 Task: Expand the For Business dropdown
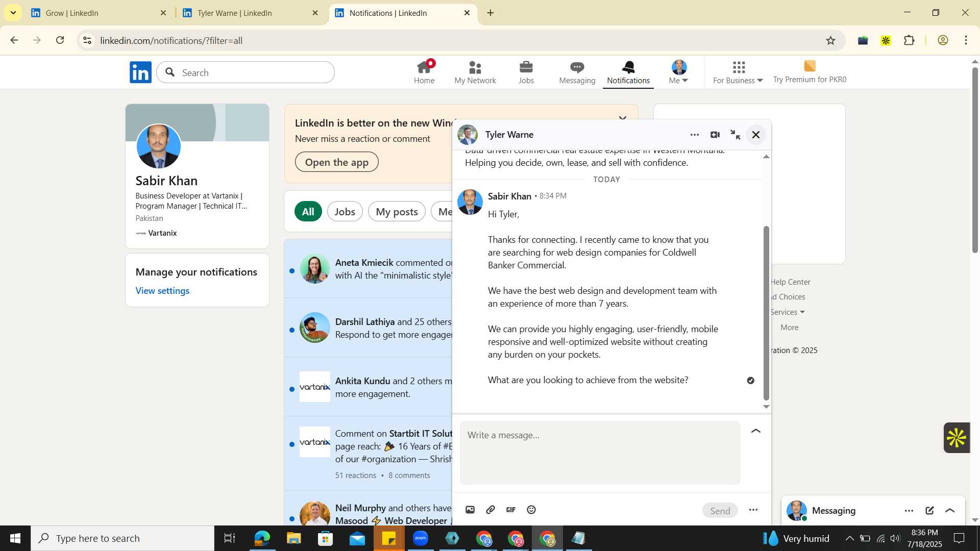point(738,72)
